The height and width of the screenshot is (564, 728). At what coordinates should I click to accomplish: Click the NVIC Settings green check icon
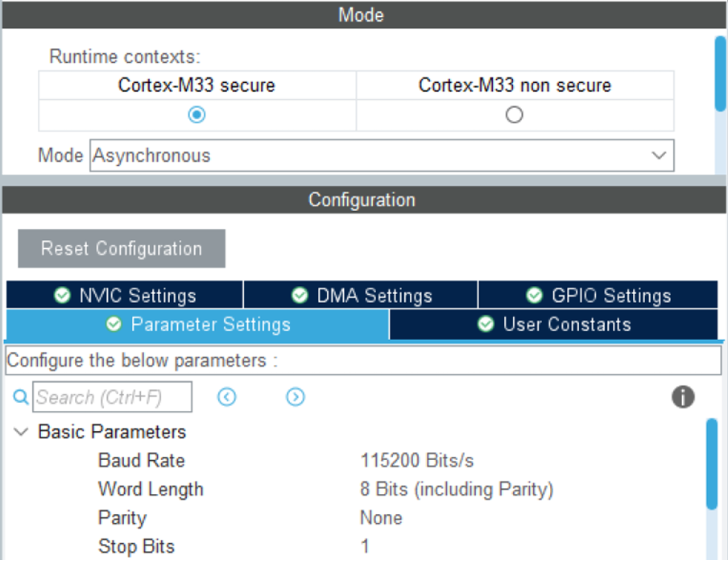pyautogui.click(x=62, y=295)
